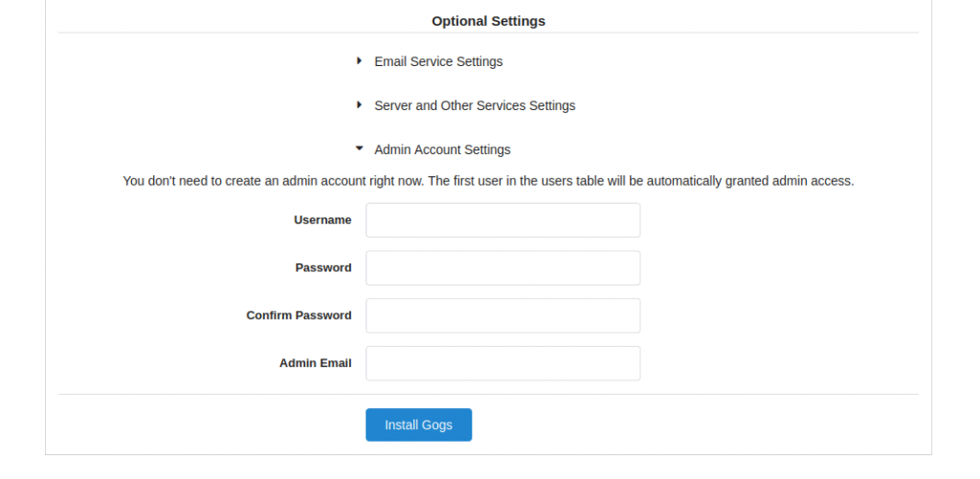Expand Email Service Settings via its triangle arrow
Image resolution: width=980 pixels, height=479 pixels.
(360, 60)
